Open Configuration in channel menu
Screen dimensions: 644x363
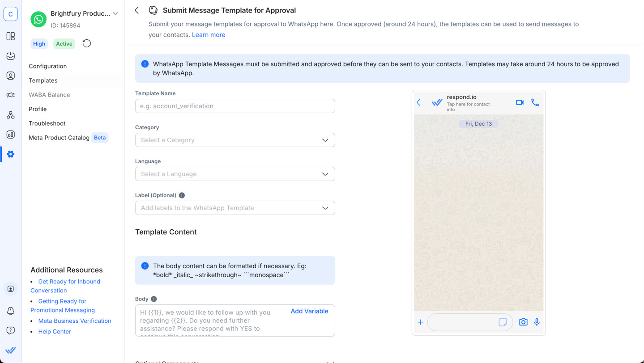(48, 66)
